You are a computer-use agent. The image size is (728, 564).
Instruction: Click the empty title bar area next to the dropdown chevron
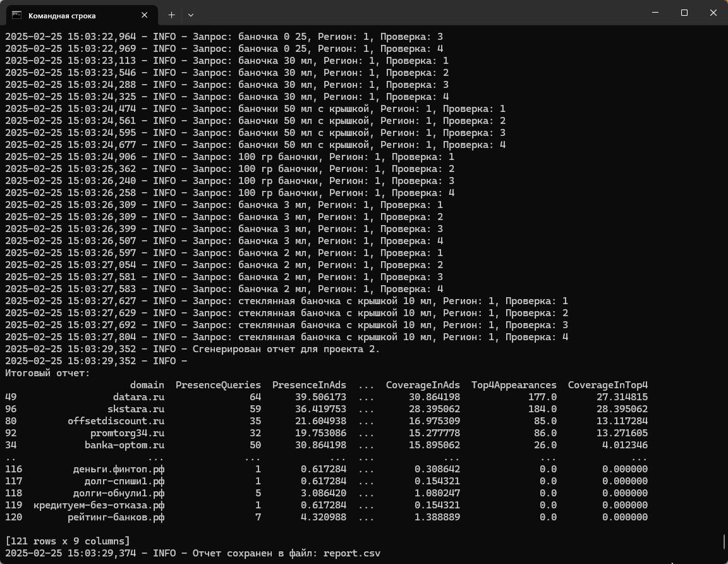pos(418,13)
